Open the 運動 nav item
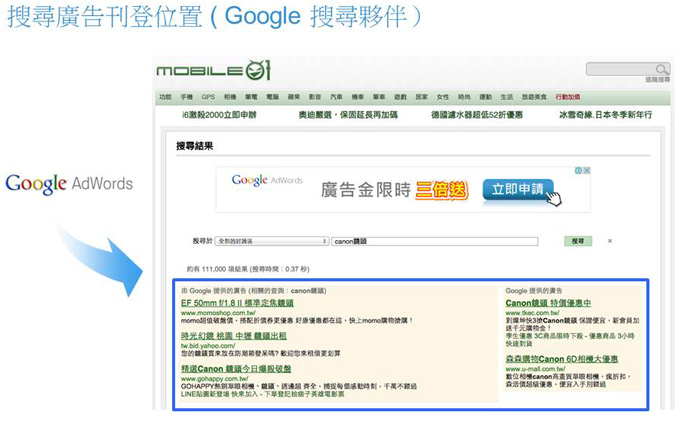Viewport: 680px width, 422px height. (485, 97)
